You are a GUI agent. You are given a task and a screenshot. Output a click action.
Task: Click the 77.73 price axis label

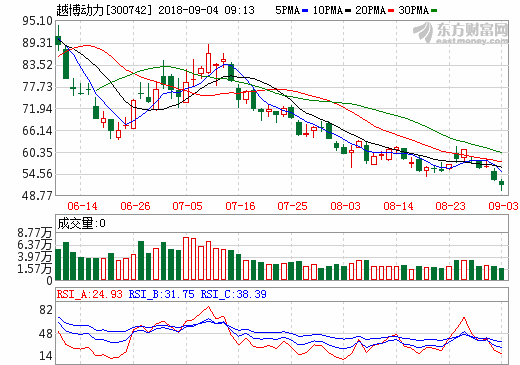pos(37,87)
